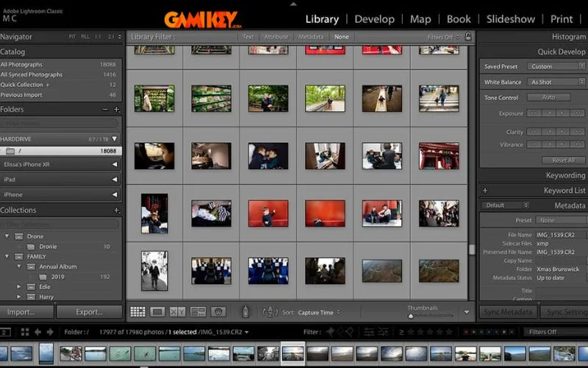Click the Import button

point(26,312)
